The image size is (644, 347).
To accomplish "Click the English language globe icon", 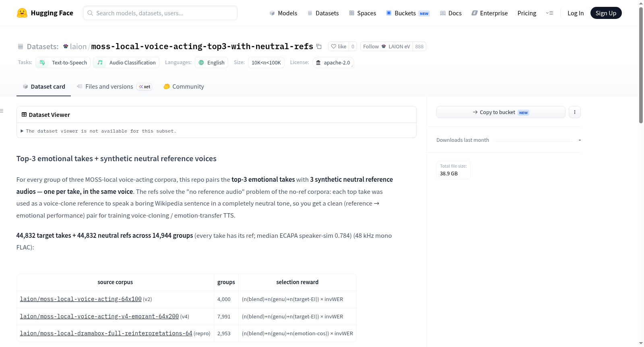I will [201, 62].
